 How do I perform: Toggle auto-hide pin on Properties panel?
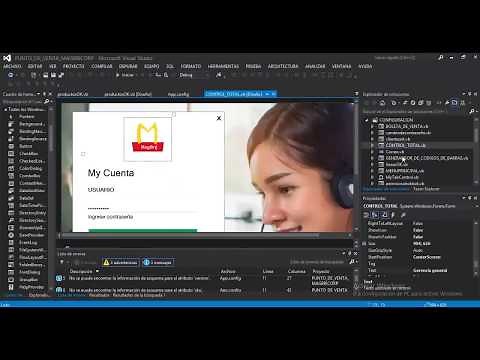[469, 198]
